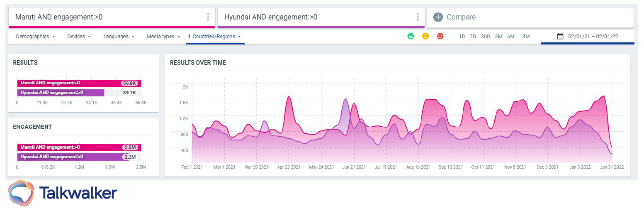Screen dimensions: 644x216
Task: Click the Hyundai bar in Results panel
Action: (x=61, y=93)
